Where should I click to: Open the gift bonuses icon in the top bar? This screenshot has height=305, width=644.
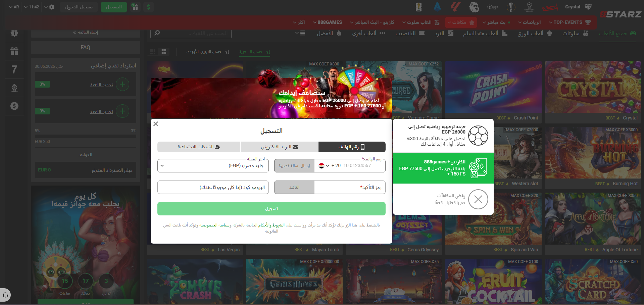click(x=135, y=7)
